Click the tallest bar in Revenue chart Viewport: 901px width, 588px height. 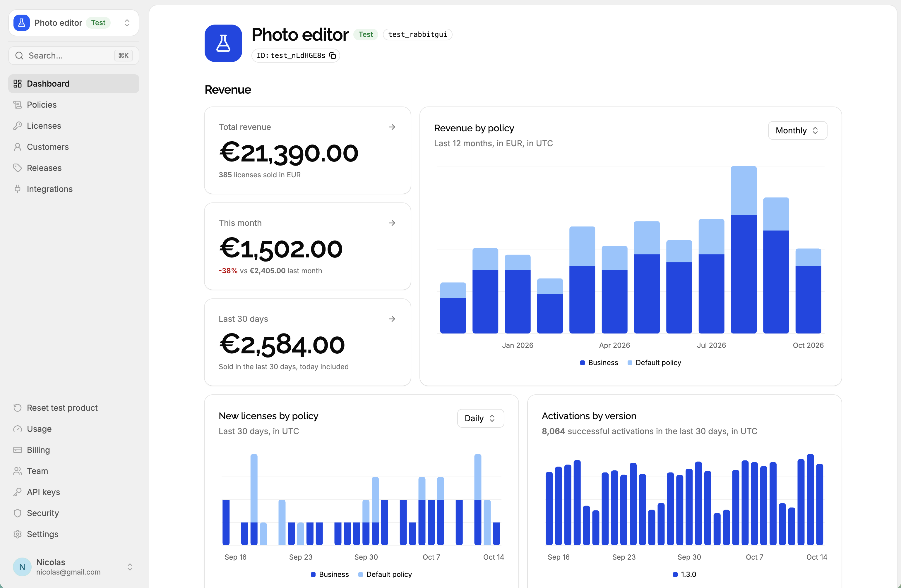pyautogui.click(x=744, y=250)
